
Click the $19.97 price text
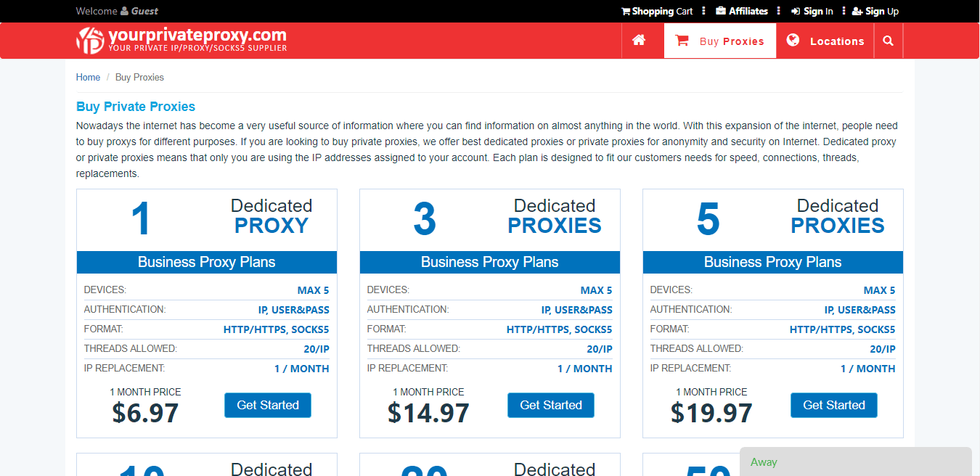click(x=711, y=413)
